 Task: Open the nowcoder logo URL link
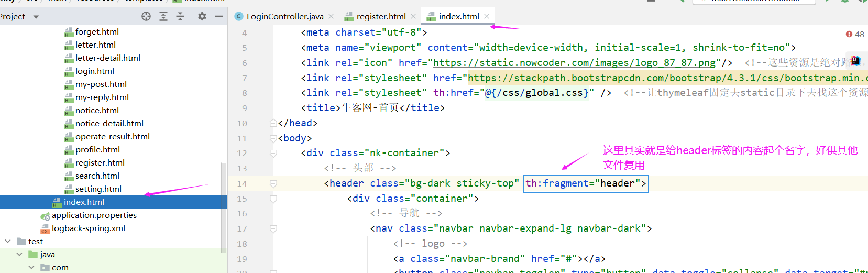[574, 63]
